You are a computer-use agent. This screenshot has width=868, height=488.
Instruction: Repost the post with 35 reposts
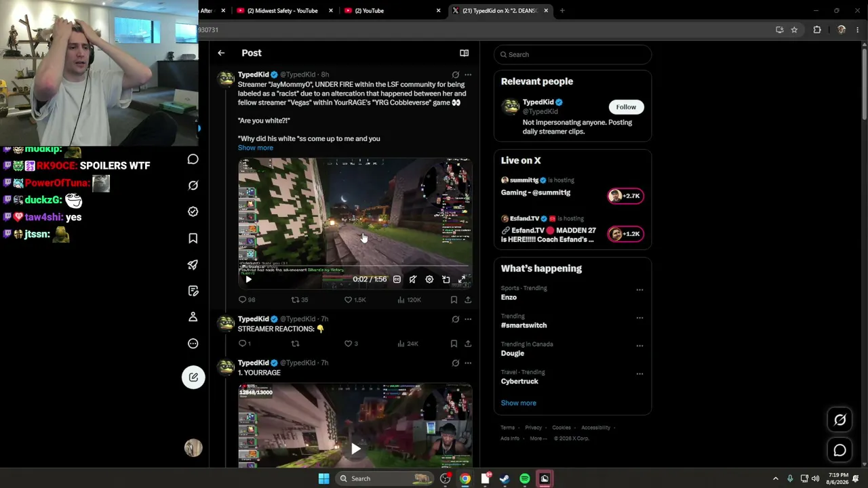click(x=300, y=300)
